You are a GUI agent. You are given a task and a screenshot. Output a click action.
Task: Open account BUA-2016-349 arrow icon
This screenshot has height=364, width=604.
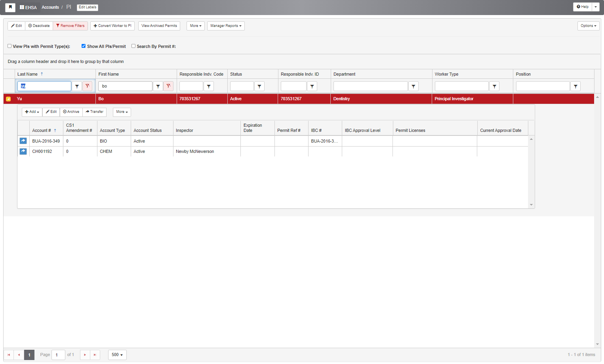click(23, 141)
